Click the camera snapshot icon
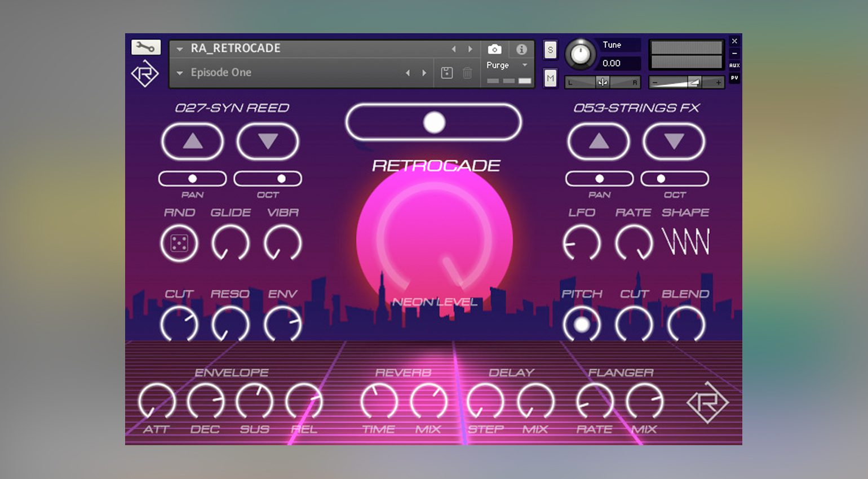Screen dimensions: 868x479 pyautogui.click(x=494, y=50)
